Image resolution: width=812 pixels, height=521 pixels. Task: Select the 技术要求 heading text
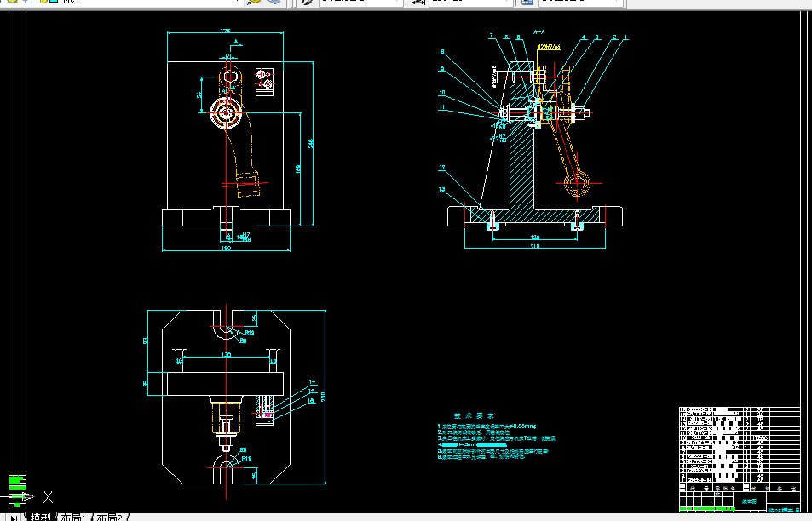[474, 415]
